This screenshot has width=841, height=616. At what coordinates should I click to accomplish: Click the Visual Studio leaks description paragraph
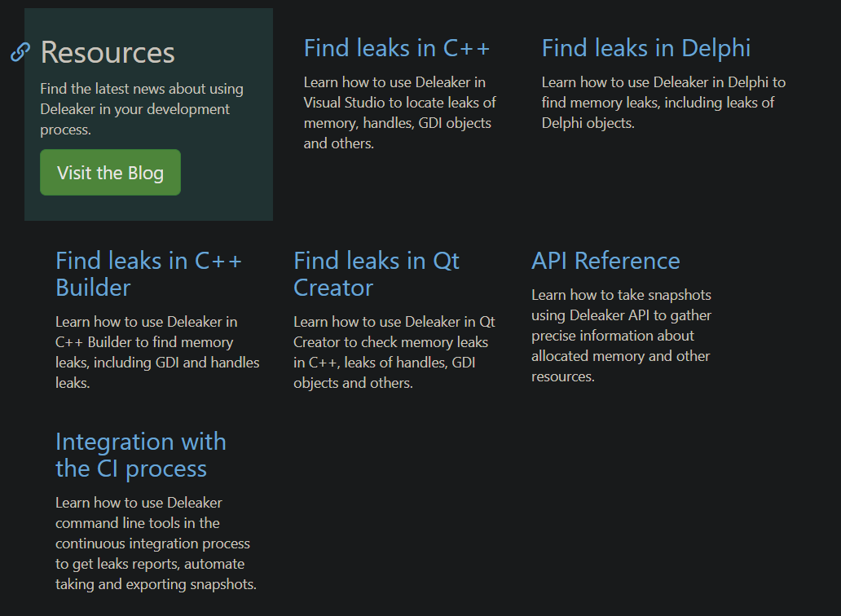point(399,112)
